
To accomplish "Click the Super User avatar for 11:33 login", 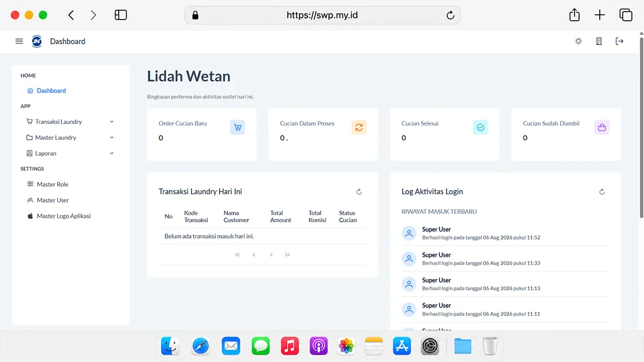I will pos(408,259).
